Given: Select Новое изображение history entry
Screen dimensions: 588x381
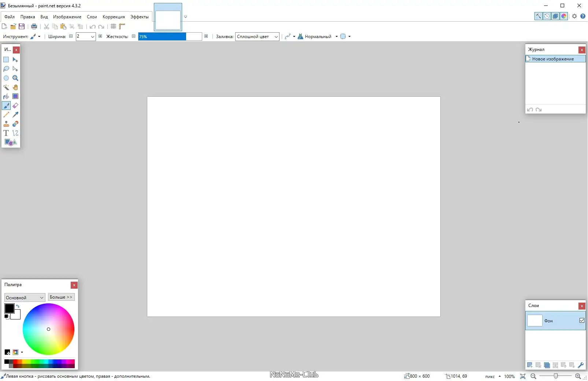Looking at the screenshot, I should pyautogui.click(x=555, y=59).
